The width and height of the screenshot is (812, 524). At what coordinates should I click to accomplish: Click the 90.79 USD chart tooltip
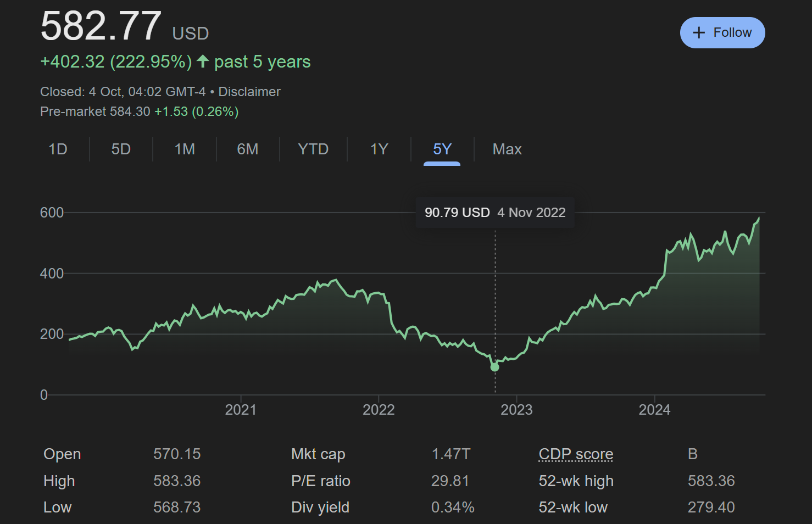[x=495, y=213]
